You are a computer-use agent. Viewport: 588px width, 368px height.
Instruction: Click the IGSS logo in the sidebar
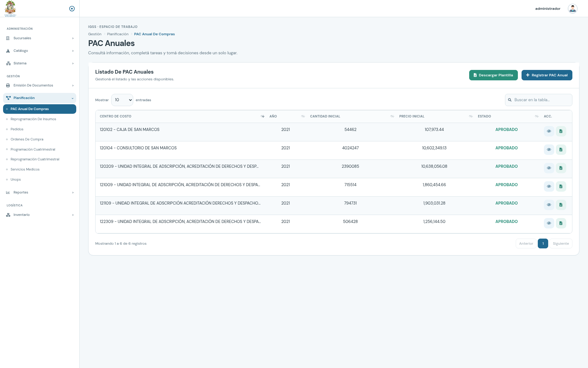click(10, 9)
